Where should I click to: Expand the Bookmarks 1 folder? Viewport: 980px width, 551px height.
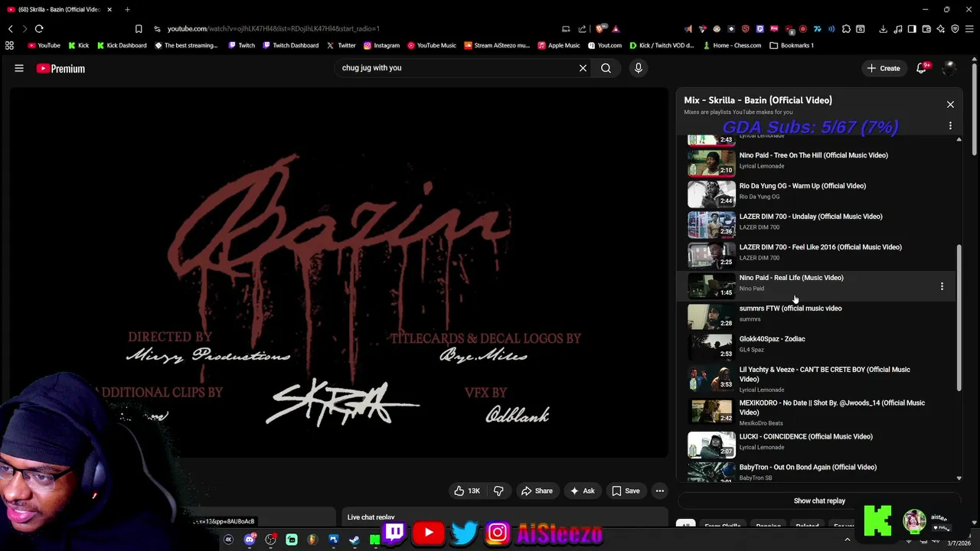[x=792, y=45]
